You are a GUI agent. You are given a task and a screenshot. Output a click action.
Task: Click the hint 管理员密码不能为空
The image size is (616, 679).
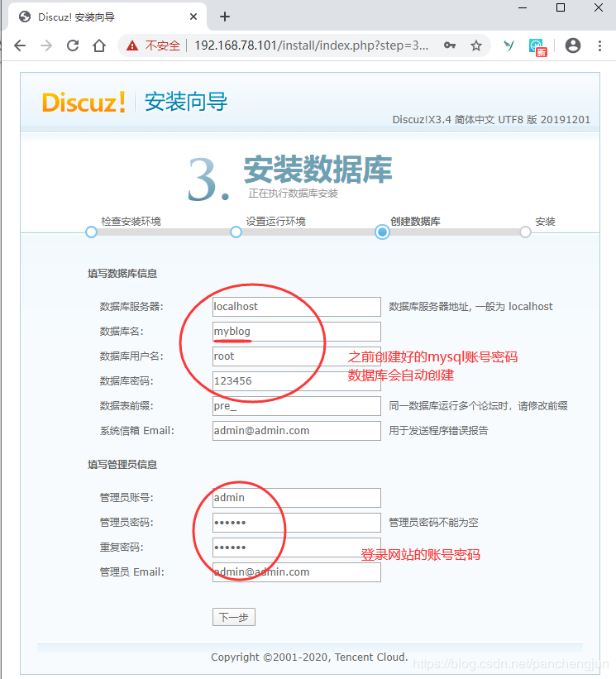pos(433,523)
